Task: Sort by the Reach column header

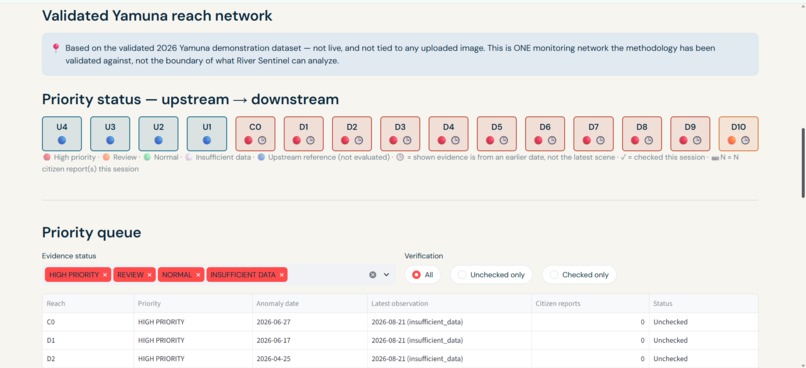Action: coord(88,304)
